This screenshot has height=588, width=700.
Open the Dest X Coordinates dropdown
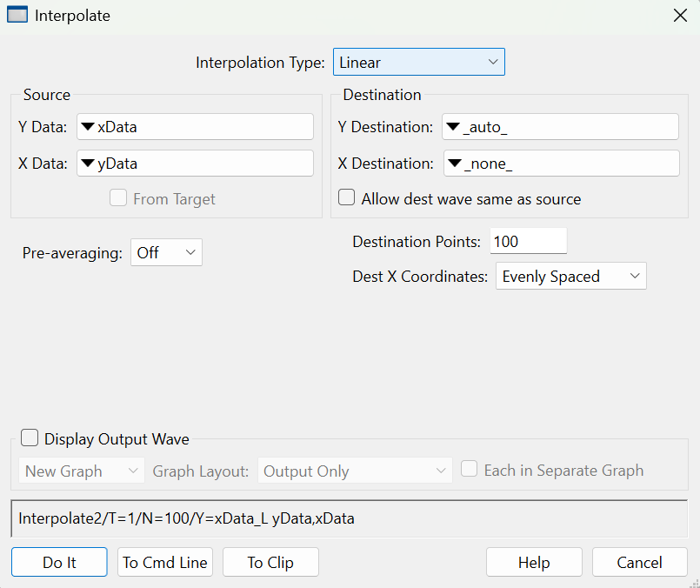570,277
